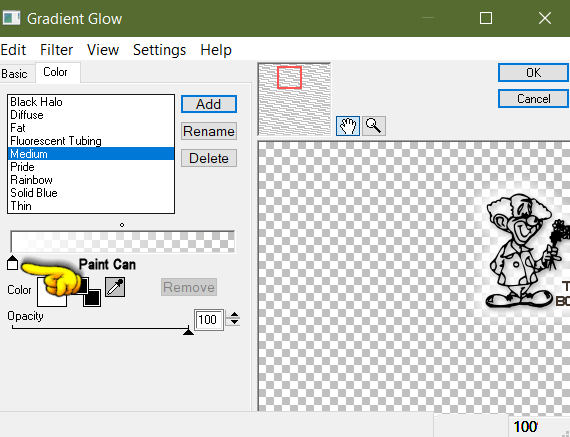
Task: Click the opacity slider handle
Action: (188, 331)
